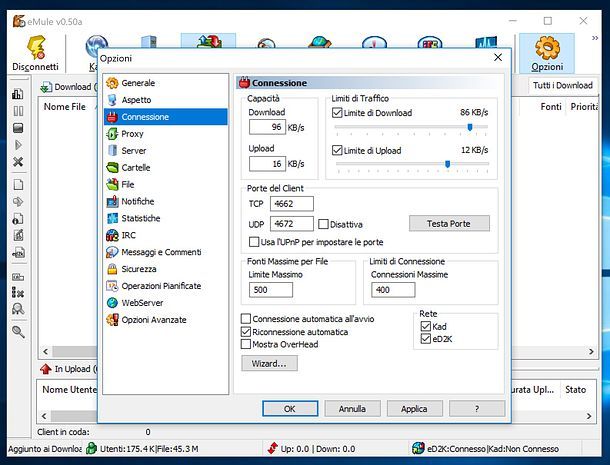
Task: Confirm options with OK
Action: click(x=290, y=409)
